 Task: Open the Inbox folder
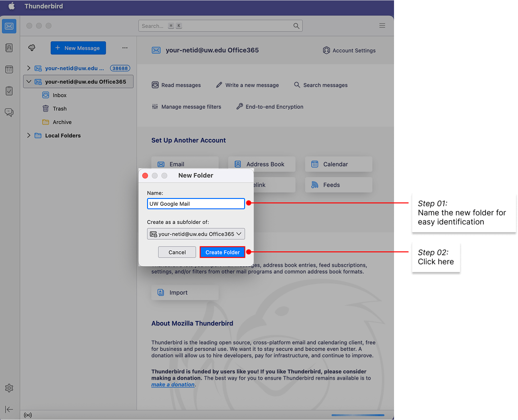[59, 95]
